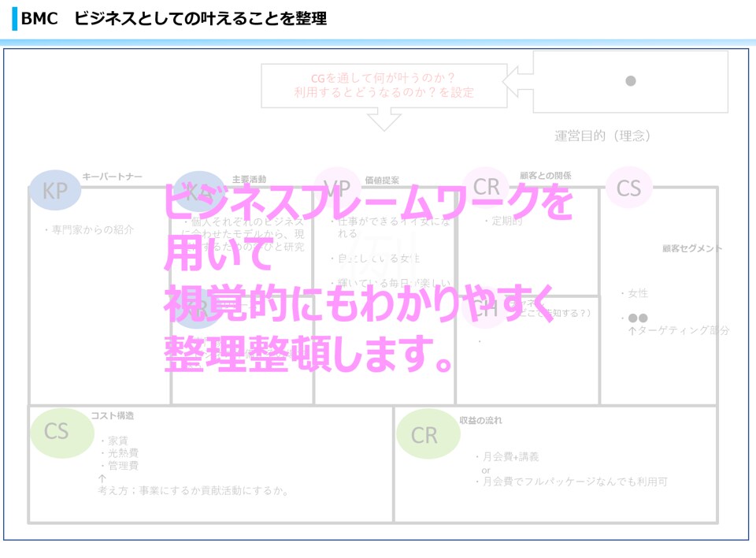Image resolution: width=756 pixels, height=558 pixels.
Task: Click the 収益の流れ heading
Action: click(480, 420)
